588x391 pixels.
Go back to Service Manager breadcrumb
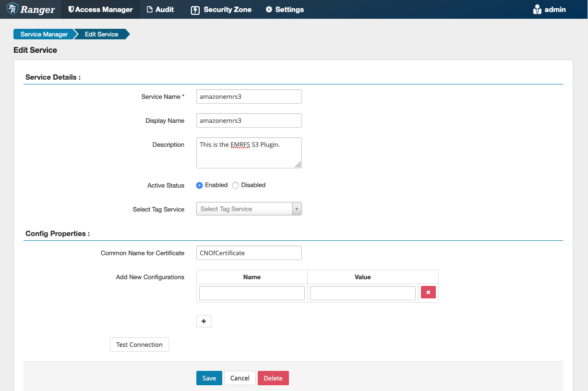click(x=44, y=34)
